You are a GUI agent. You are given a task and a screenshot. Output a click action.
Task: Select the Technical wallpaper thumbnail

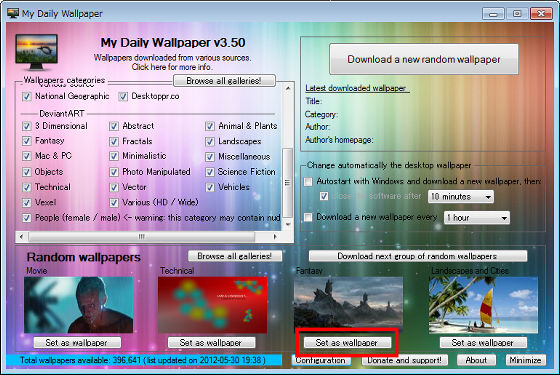click(212, 305)
